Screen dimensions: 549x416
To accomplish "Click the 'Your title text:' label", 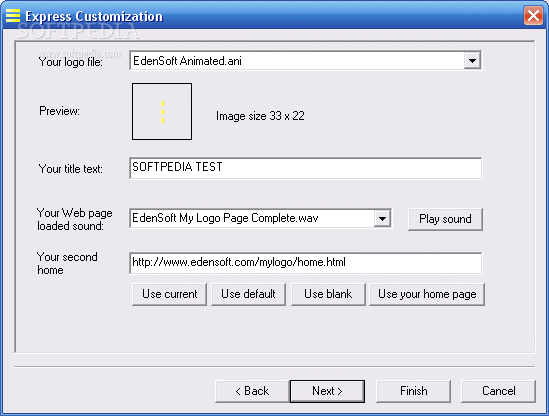I will (x=70, y=169).
